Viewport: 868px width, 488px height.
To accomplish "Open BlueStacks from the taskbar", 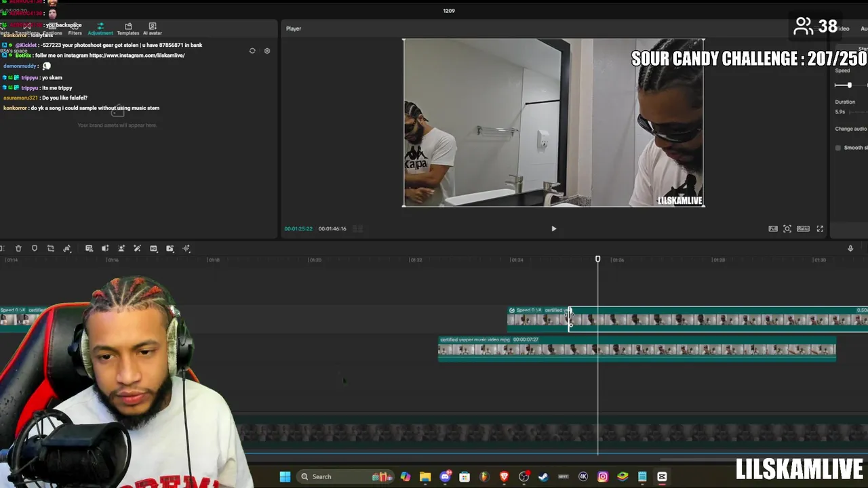I will pyautogui.click(x=623, y=476).
